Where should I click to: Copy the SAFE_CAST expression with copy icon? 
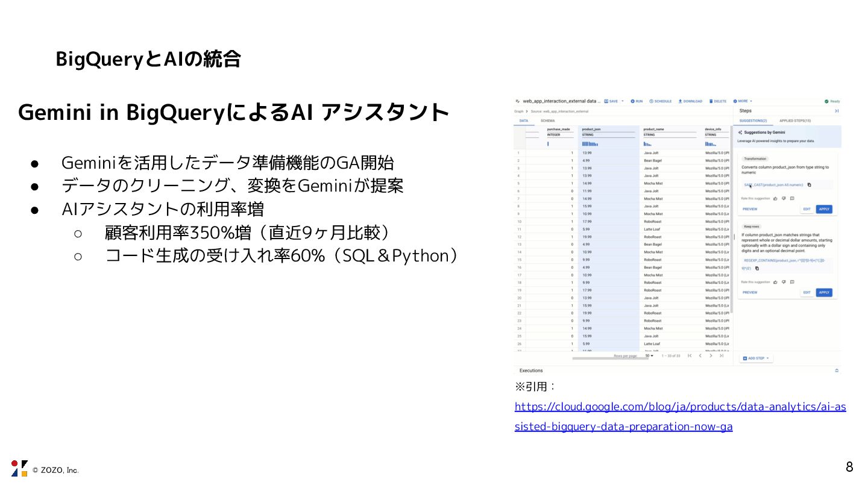(x=810, y=185)
